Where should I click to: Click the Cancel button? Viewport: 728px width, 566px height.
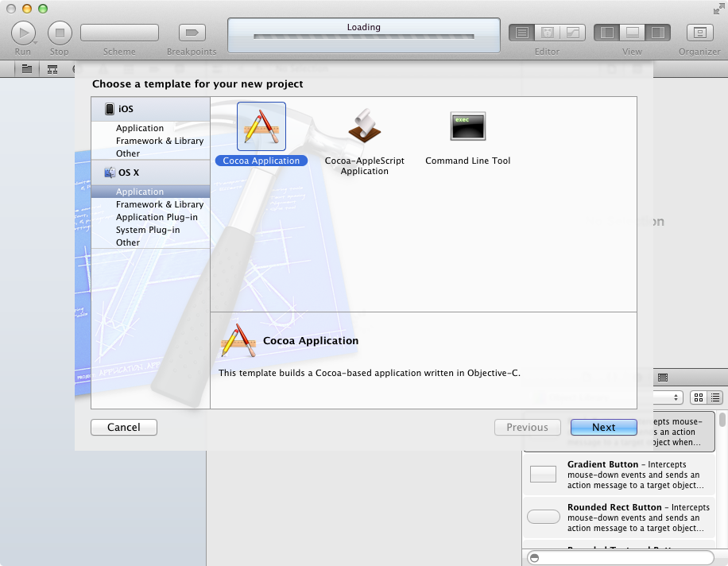click(124, 427)
